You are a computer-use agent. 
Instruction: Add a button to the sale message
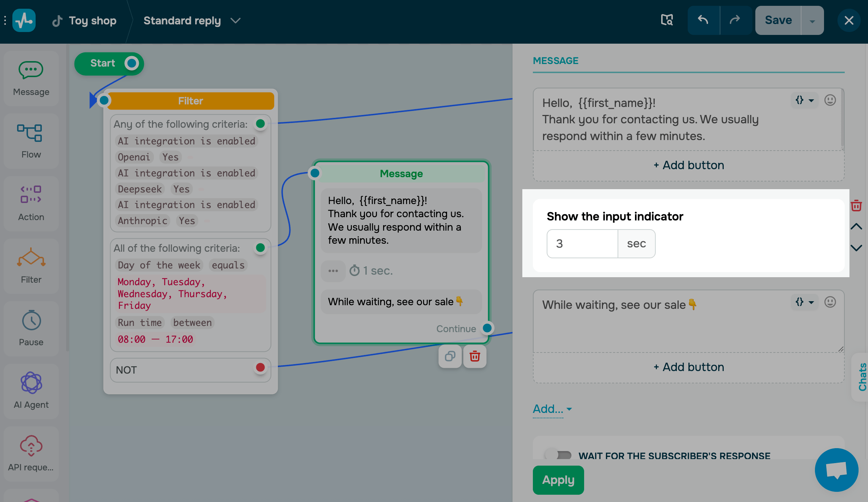point(688,367)
